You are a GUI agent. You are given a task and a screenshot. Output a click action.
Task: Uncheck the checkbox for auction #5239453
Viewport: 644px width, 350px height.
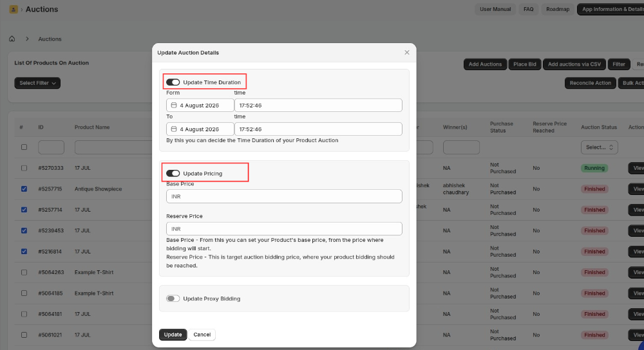(24, 230)
